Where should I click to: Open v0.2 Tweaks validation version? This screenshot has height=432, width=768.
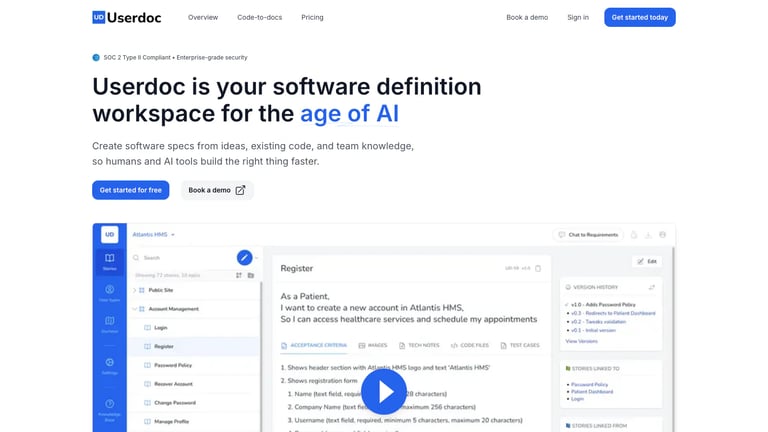598,322
